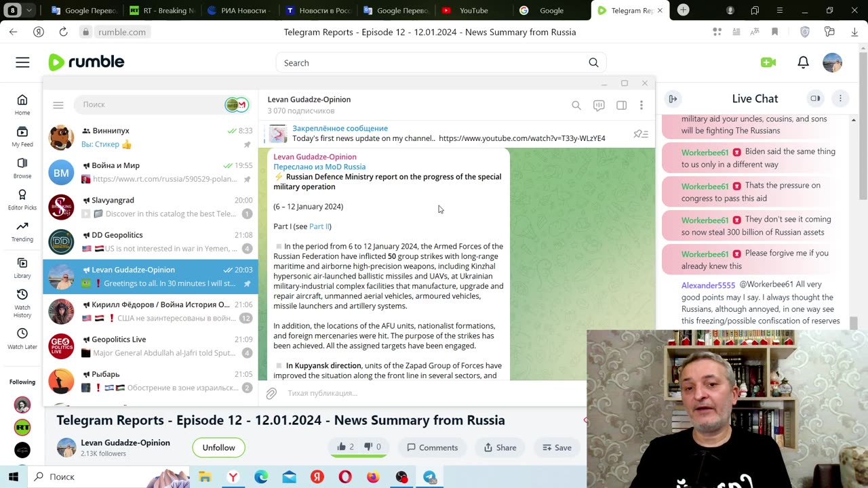Open Telegram channel three-dot menu

(642, 105)
